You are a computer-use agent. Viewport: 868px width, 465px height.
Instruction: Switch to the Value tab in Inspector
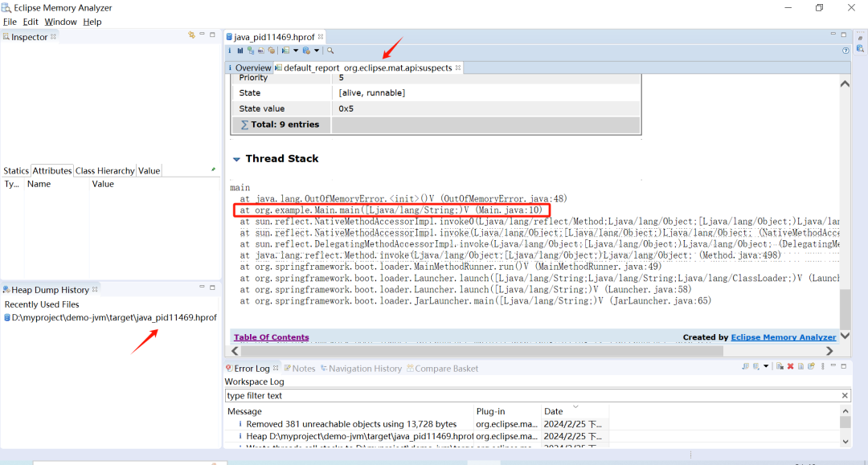[x=149, y=170]
